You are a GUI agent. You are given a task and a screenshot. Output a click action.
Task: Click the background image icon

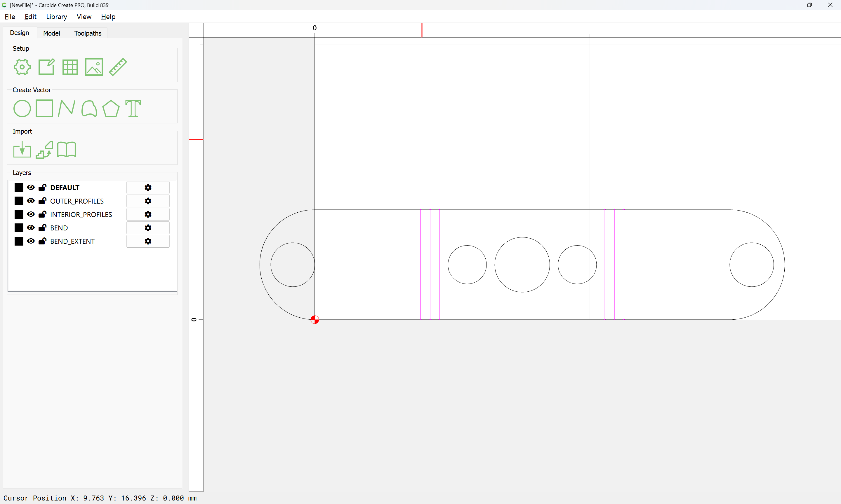(x=94, y=67)
